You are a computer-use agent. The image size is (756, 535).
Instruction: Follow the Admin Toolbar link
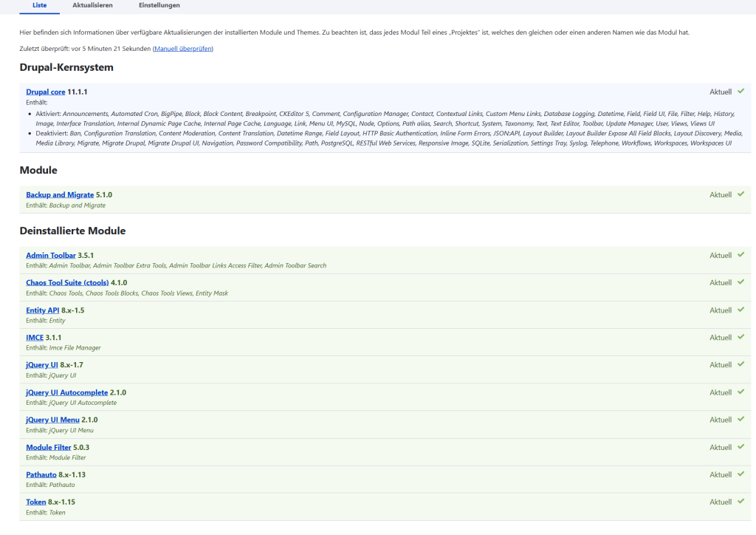(51, 255)
